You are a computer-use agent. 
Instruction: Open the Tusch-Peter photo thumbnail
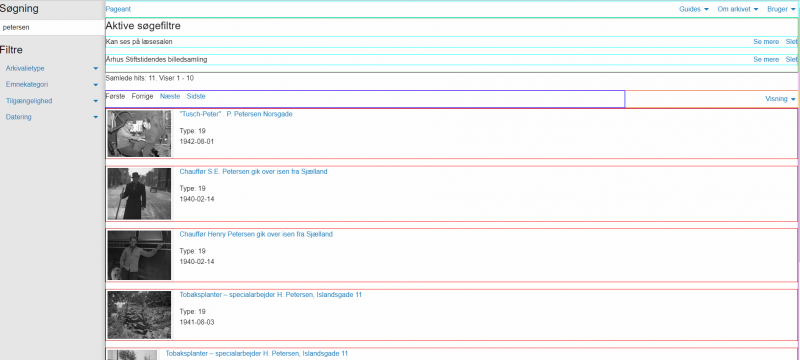coord(139,134)
